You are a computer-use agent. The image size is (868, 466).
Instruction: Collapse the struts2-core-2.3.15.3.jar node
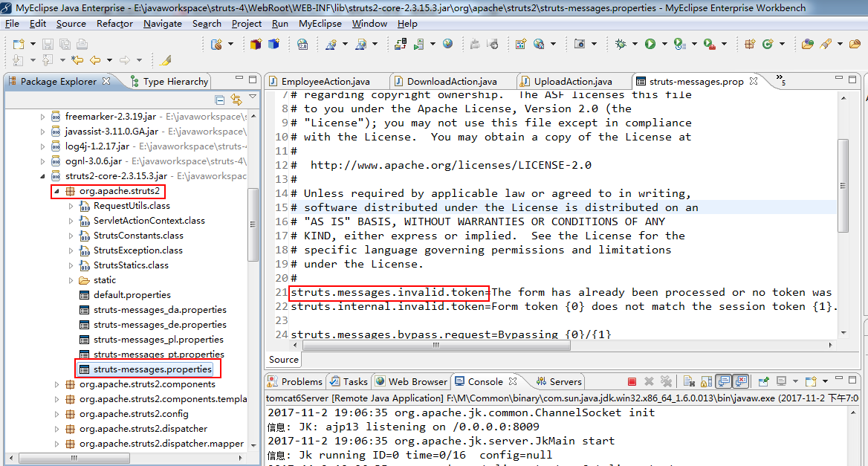tap(42, 176)
